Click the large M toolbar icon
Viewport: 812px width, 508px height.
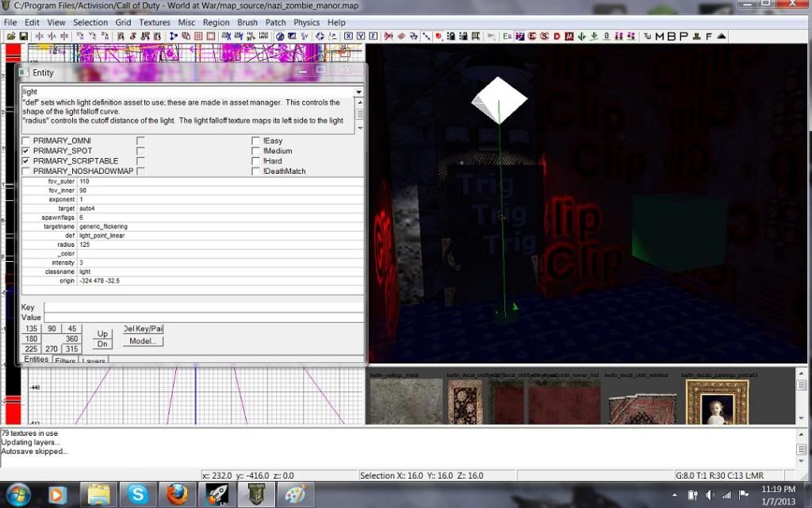pyautogui.click(x=660, y=37)
